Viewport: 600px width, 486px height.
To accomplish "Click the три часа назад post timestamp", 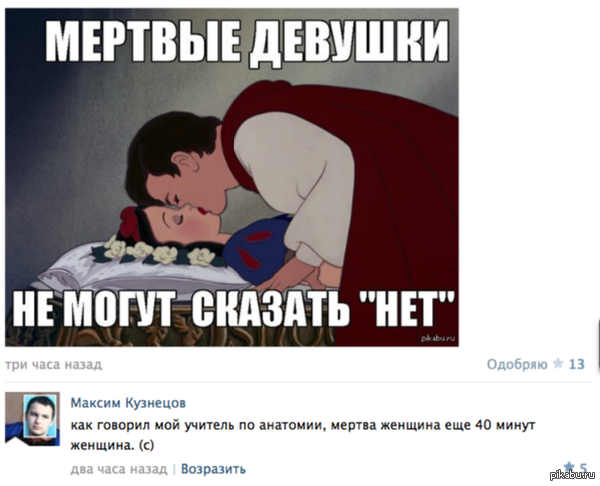I will [54, 364].
